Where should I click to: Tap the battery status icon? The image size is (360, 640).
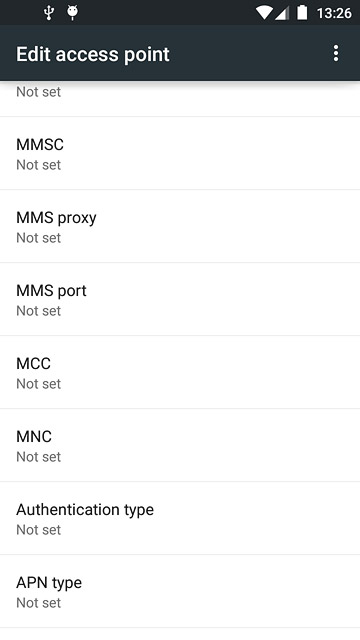[302, 13]
